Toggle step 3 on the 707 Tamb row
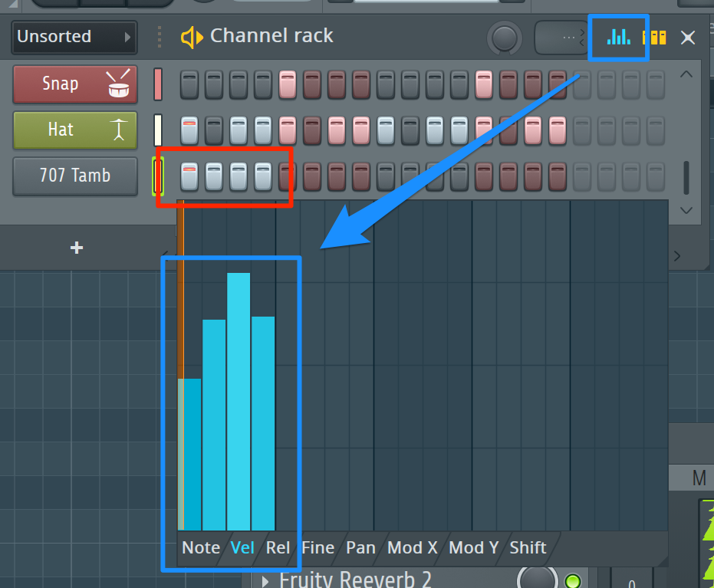 click(239, 176)
